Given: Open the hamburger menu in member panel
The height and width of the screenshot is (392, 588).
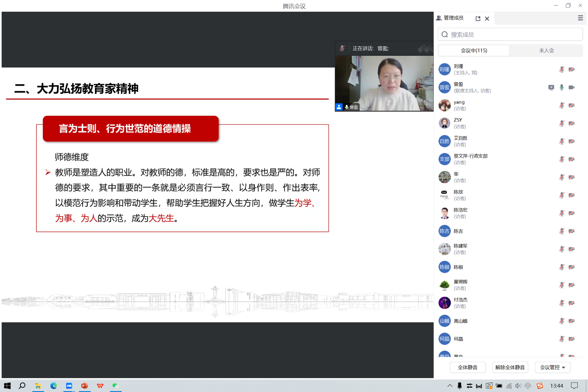Looking at the screenshot, I should click(580, 18).
